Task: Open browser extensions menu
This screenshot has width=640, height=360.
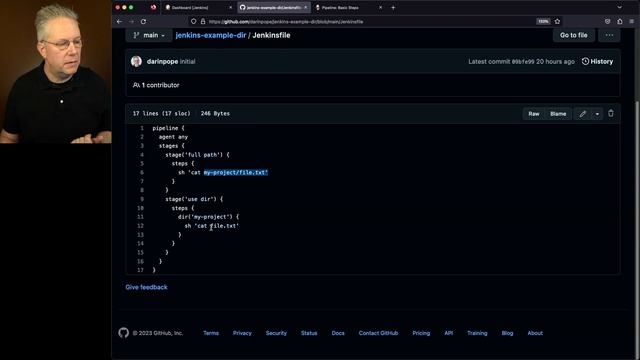Action: pyautogui.click(x=620, y=22)
